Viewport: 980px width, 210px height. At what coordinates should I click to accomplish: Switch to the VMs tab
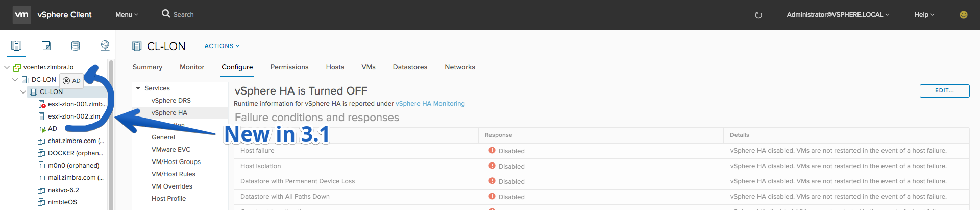pyautogui.click(x=369, y=67)
